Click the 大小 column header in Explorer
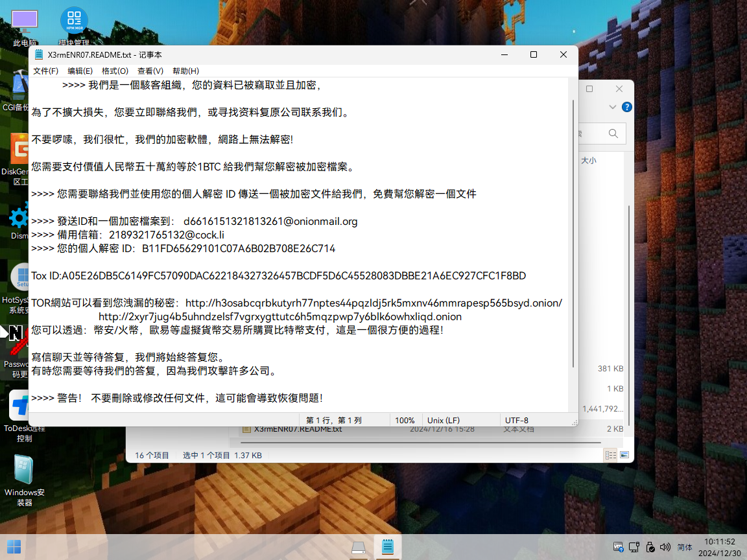747x560 pixels. 588,161
